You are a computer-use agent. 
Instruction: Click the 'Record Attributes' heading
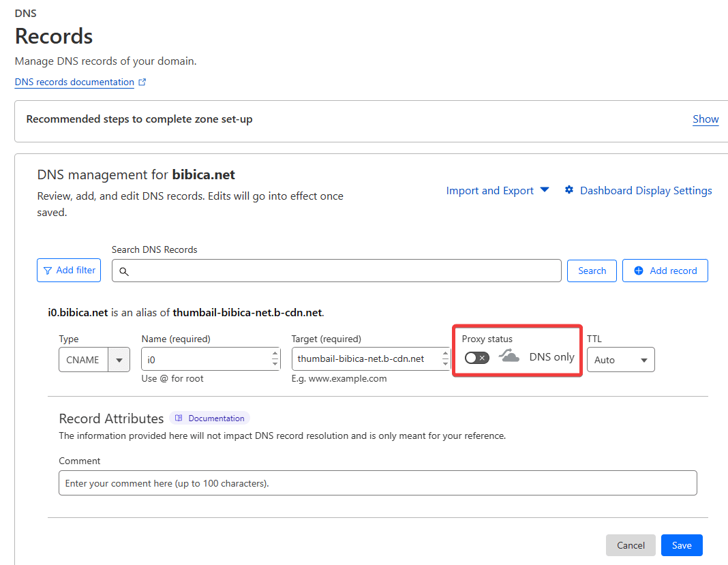point(111,418)
